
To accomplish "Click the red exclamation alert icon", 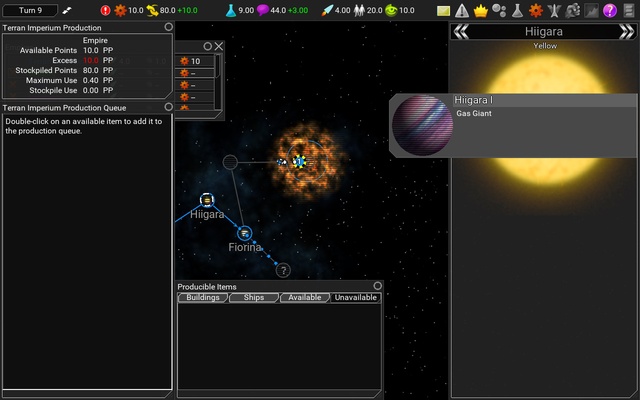I will [105, 10].
